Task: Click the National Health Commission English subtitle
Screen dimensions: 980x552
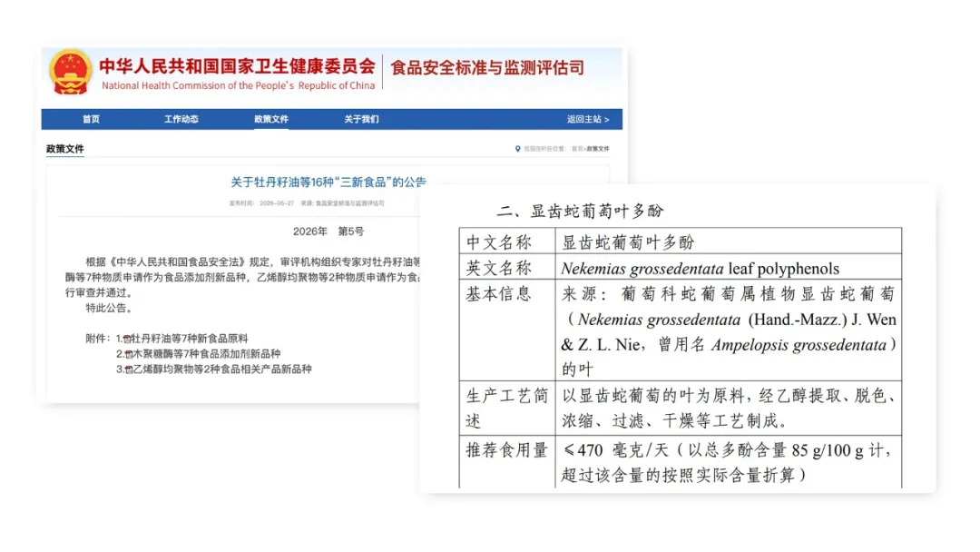Action: (x=238, y=85)
